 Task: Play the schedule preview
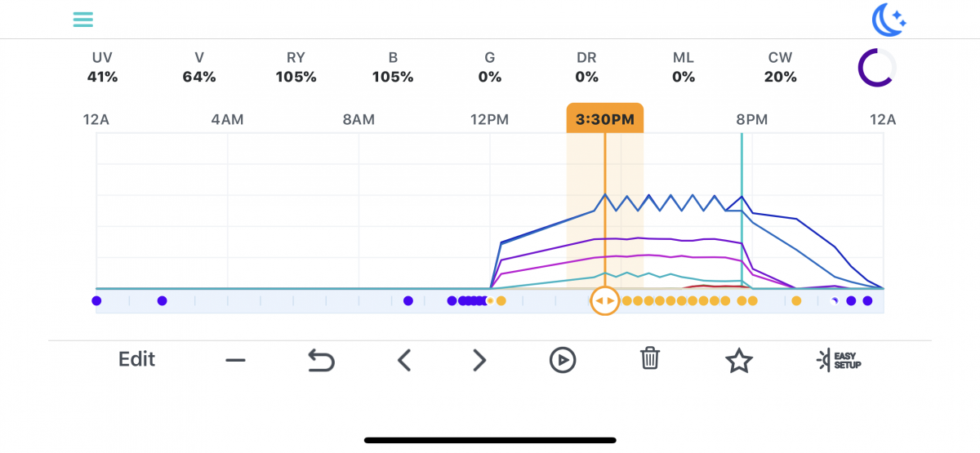(563, 360)
